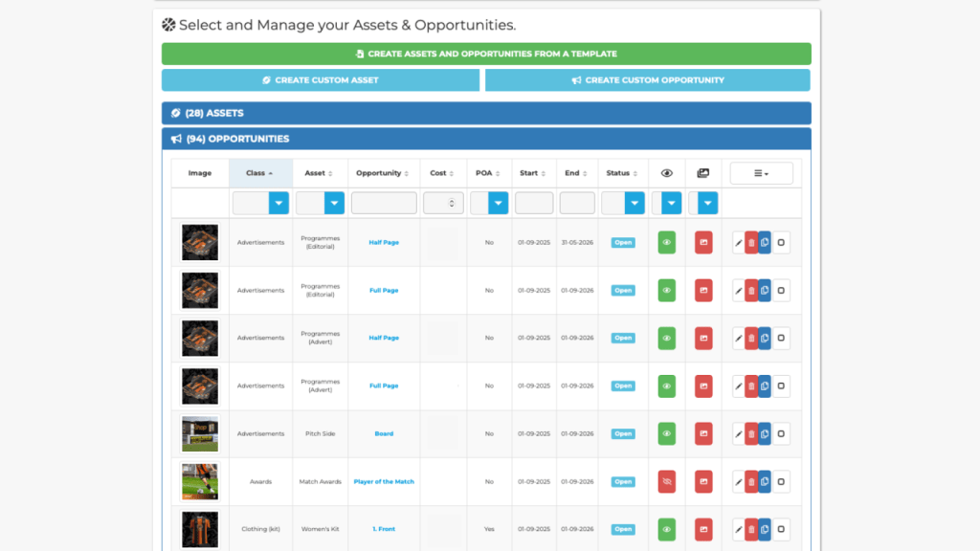
Task: Edit the first Half Page opportunity with the pencil icon
Action: click(x=738, y=243)
